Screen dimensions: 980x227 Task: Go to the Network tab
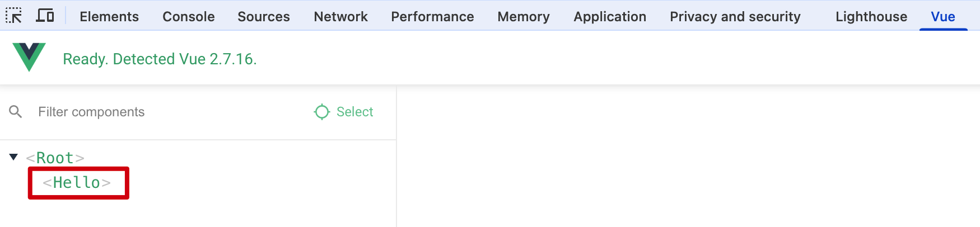[x=340, y=17]
